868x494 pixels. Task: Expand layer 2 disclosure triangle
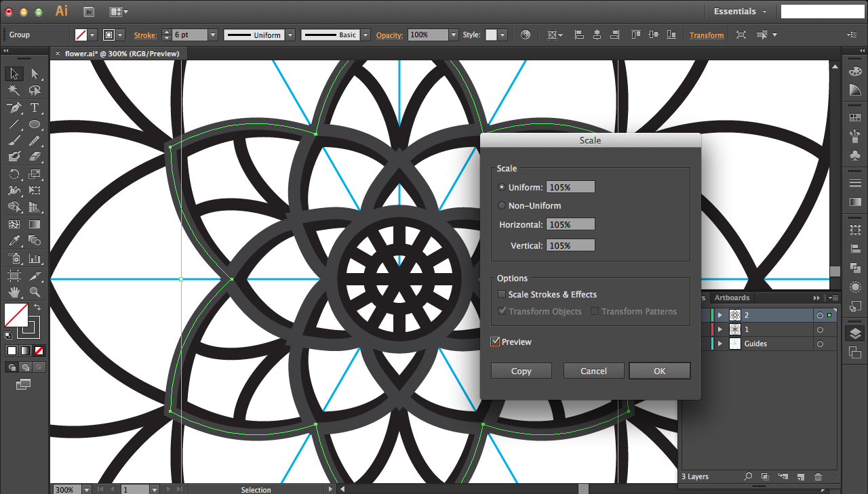pyautogui.click(x=720, y=315)
